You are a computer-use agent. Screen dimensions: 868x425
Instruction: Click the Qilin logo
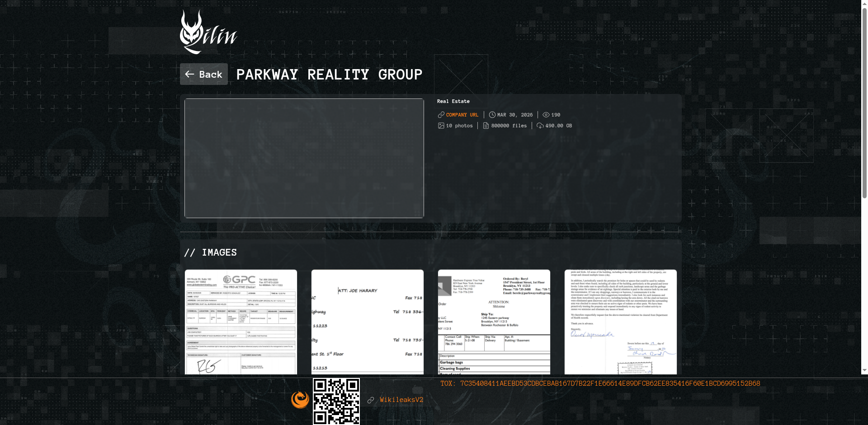[208, 32]
